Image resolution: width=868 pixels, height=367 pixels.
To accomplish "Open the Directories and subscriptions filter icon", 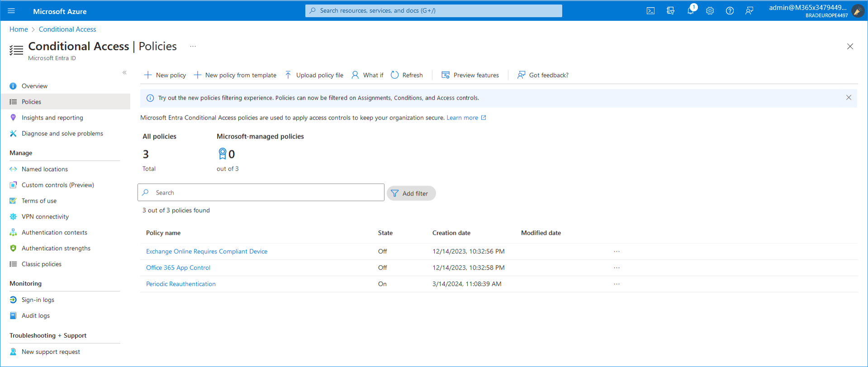I will (670, 11).
